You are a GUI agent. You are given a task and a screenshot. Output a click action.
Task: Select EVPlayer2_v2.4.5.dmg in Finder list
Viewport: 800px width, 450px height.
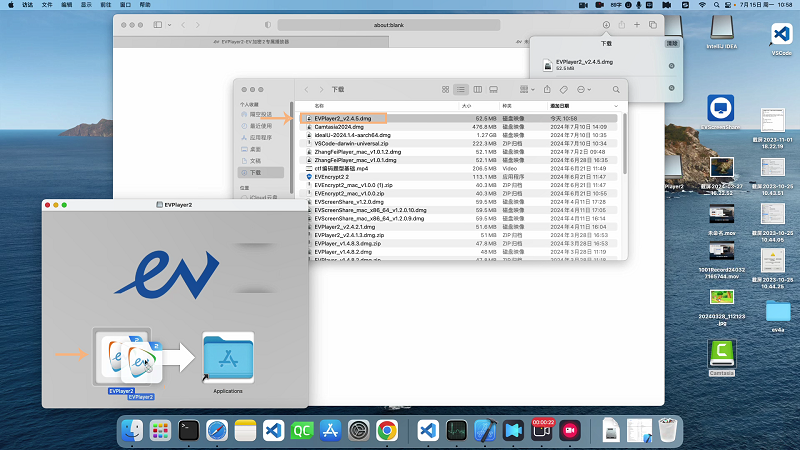point(459,118)
